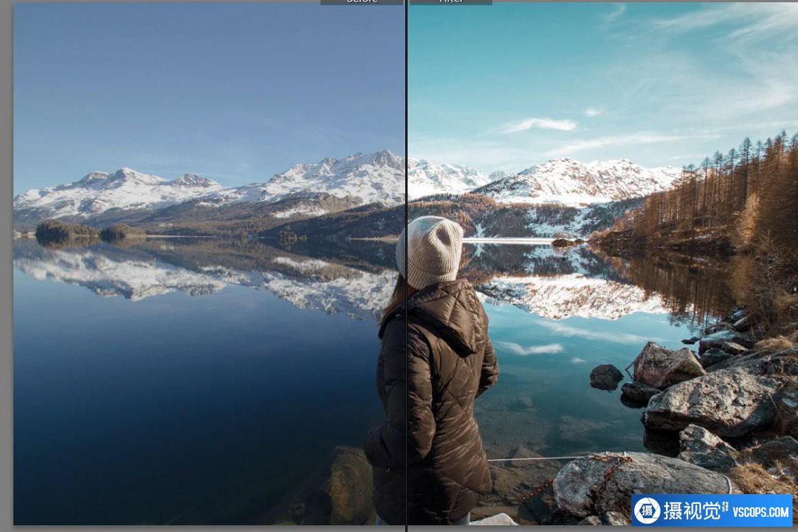Click the 摄视觉 brand name text

pos(691,511)
